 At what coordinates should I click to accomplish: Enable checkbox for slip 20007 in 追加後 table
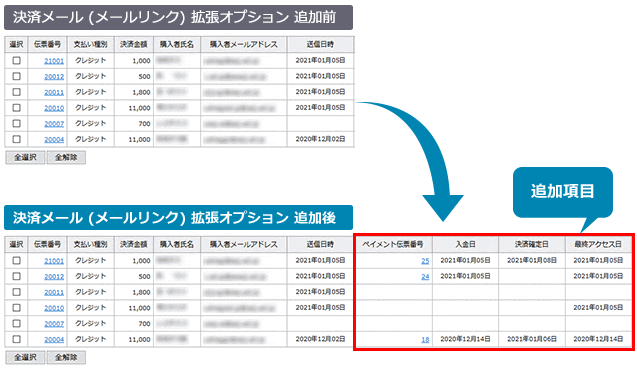[16, 323]
